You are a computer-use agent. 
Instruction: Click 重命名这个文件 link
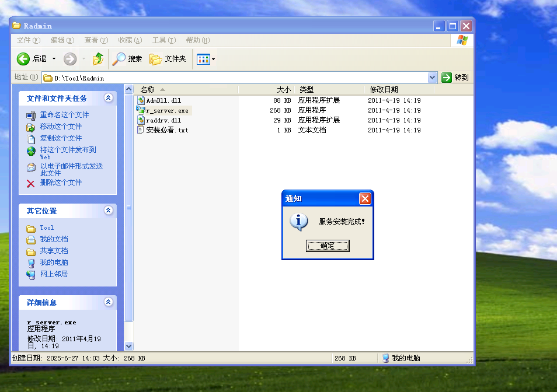point(64,115)
